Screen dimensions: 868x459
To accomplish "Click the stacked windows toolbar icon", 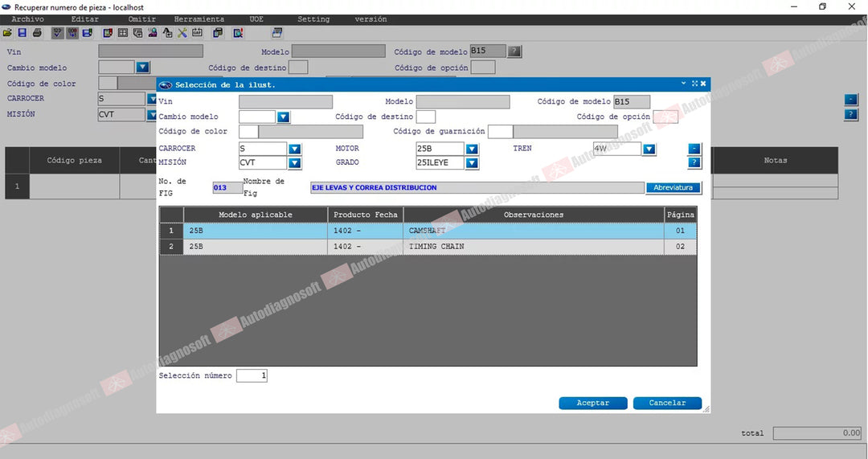I will coord(138,33).
